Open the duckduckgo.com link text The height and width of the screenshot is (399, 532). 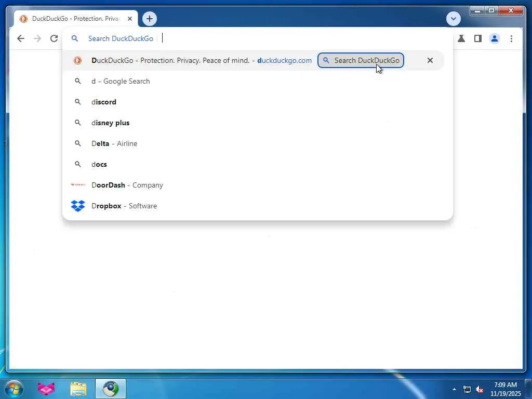pos(284,60)
